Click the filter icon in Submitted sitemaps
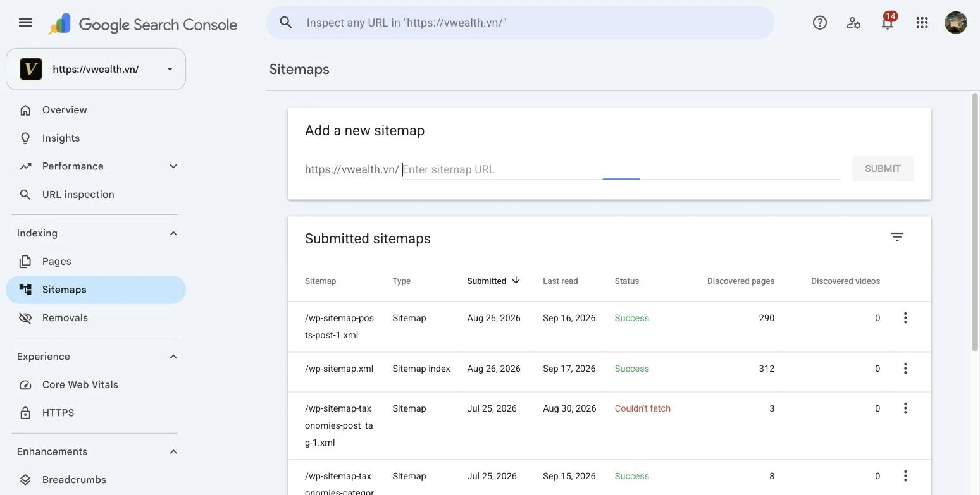 (897, 237)
